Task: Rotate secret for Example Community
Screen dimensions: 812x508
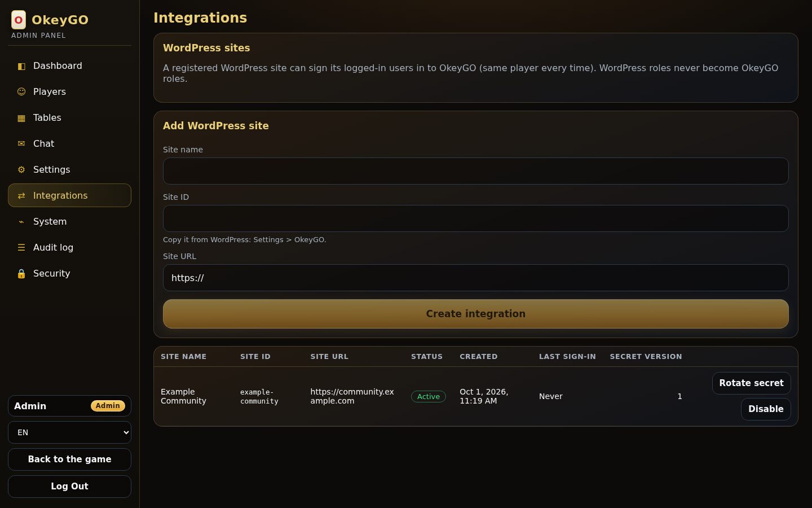Action: [751, 383]
